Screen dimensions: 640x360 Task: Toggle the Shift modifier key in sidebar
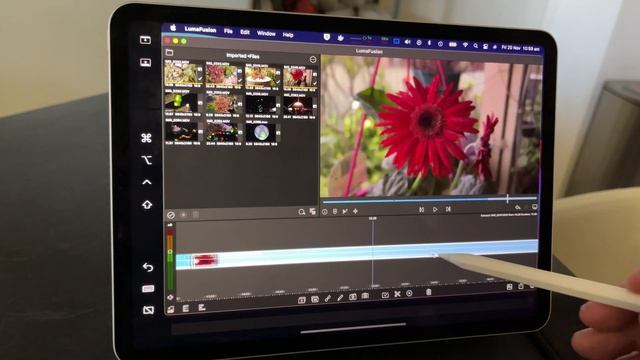tap(147, 204)
